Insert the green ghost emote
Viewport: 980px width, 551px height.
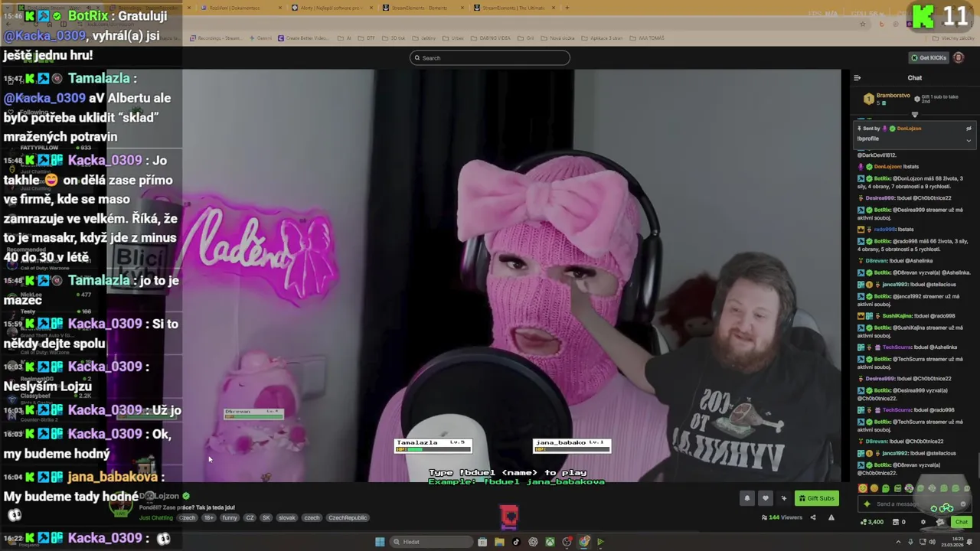886,488
